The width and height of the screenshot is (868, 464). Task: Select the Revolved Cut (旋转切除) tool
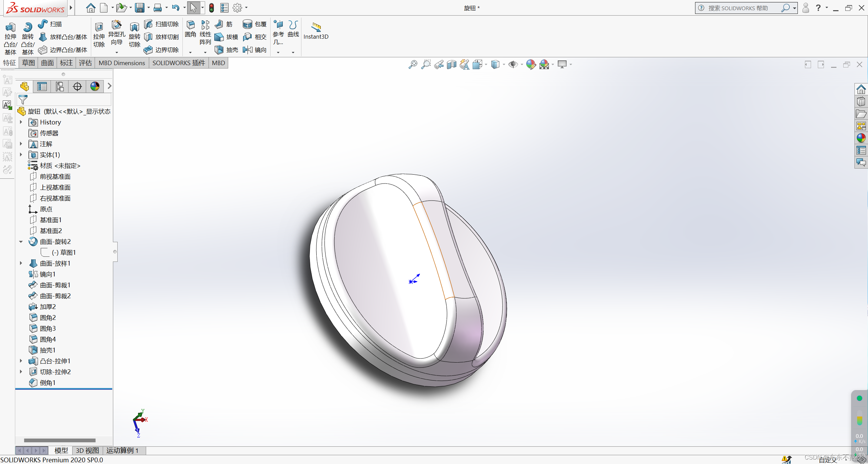pyautogui.click(x=135, y=35)
